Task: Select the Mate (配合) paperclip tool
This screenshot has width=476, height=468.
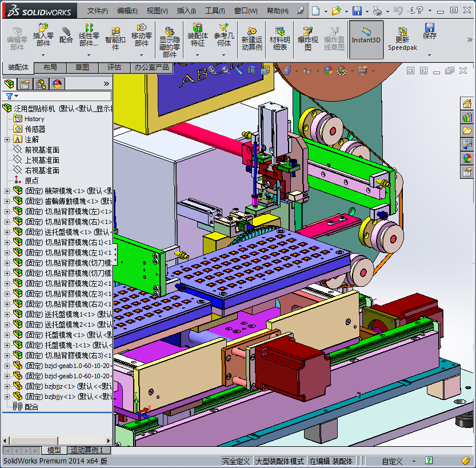Action: click(x=66, y=35)
